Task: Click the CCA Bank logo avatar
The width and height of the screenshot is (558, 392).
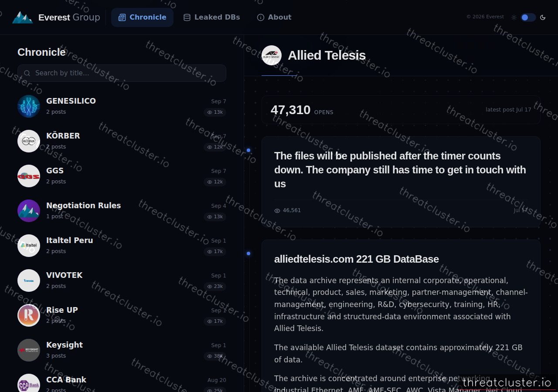Action: click(x=29, y=383)
